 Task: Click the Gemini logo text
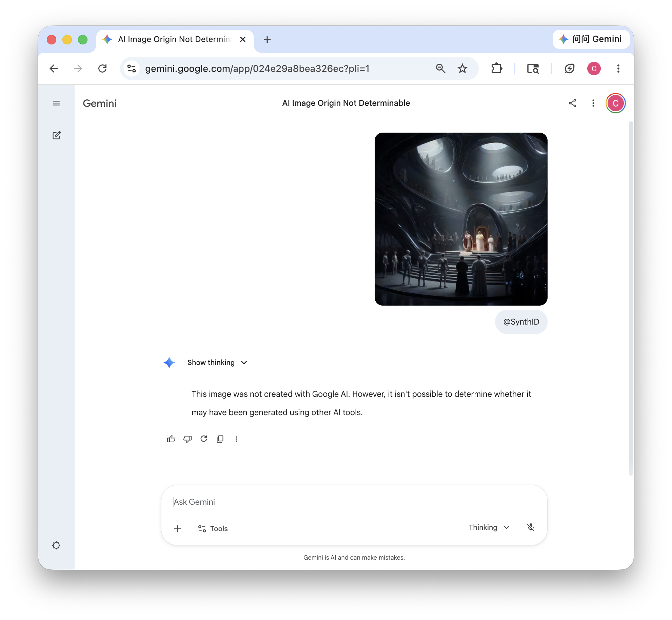pos(100,103)
